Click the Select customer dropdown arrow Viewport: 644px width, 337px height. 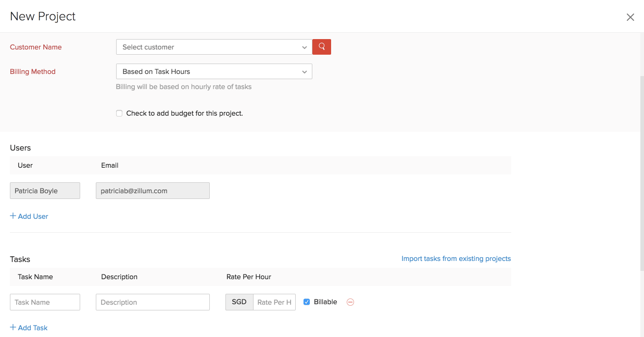point(305,47)
